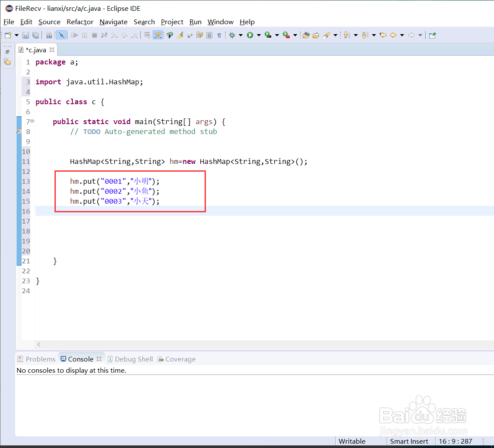
Task: Select the *c.java editor tab
Action: [x=35, y=50]
